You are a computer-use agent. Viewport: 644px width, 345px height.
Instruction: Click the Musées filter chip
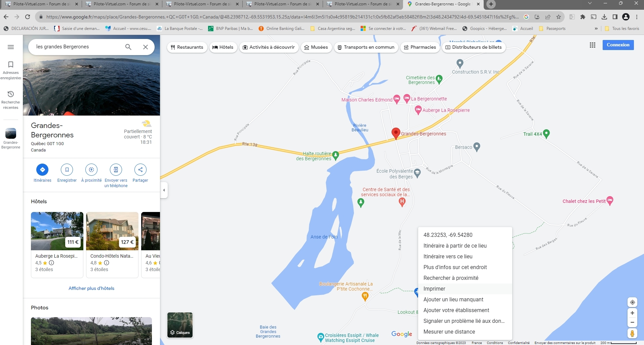click(x=316, y=47)
